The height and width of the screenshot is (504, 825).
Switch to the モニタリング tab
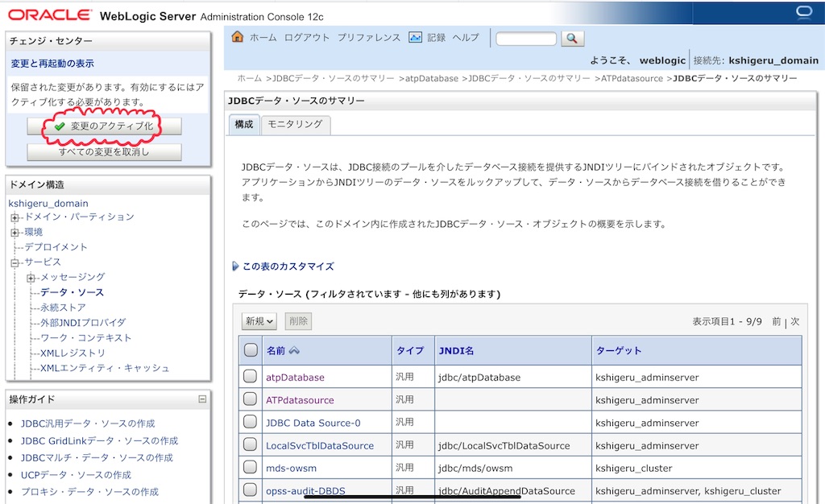pyautogui.click(x=295, y=125)
